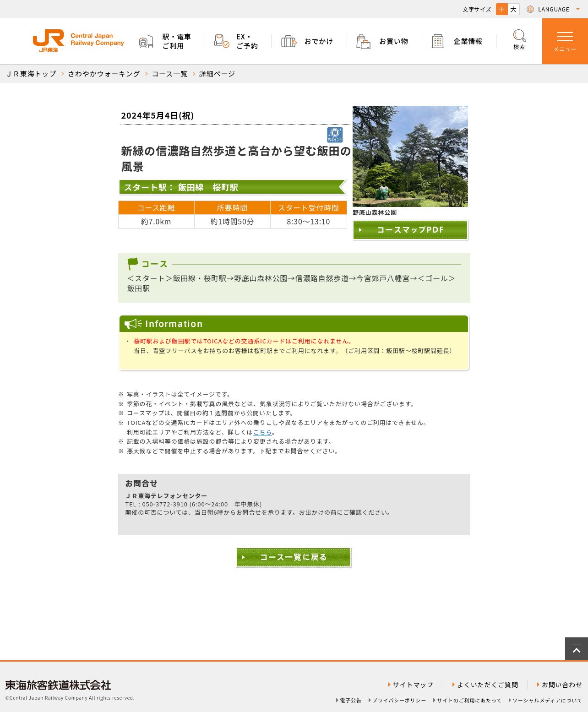Click the globe icon beside LANGUAGE
588x712 pixels.
point(530,9)
